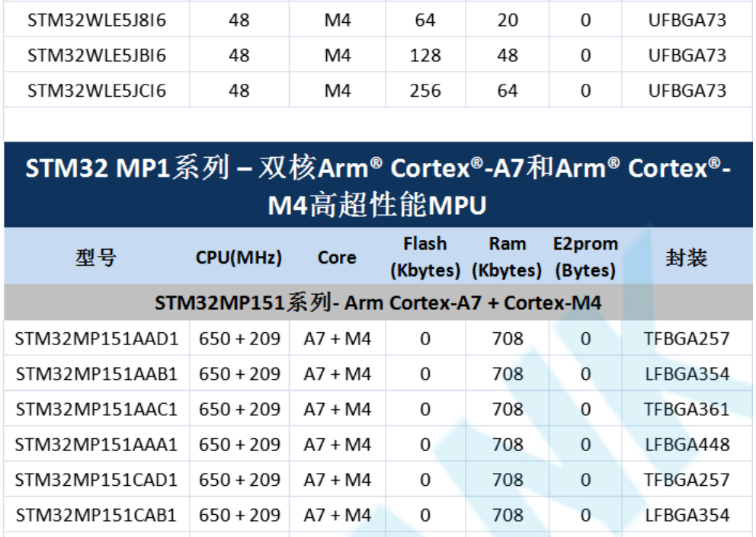Select the Ram (Kbytes) column header
The height and width of the screenshot is (537, 756).
click(508, 257)
